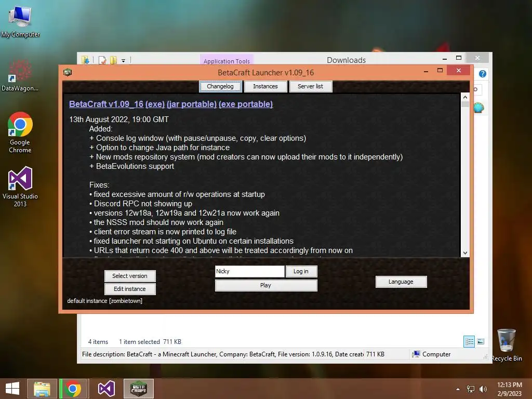Image resolution: width=532 pixels, height=399 pixels.
Task: Click the Play button
Action: coord(265,285)
